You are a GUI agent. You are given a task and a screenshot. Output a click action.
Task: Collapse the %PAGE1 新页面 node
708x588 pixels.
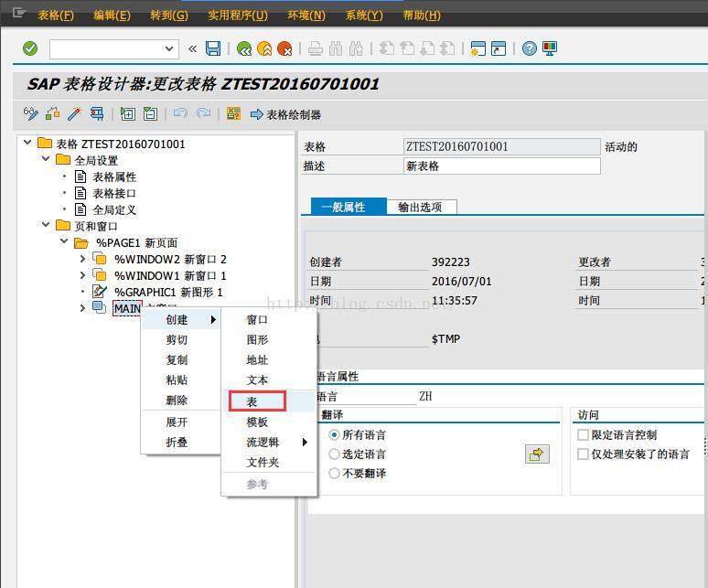[64, 241]
